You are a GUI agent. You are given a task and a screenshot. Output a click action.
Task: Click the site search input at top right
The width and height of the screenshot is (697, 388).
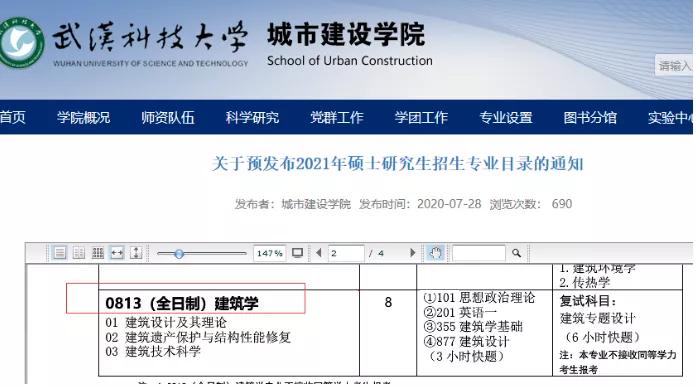click(x=674, y=66)
